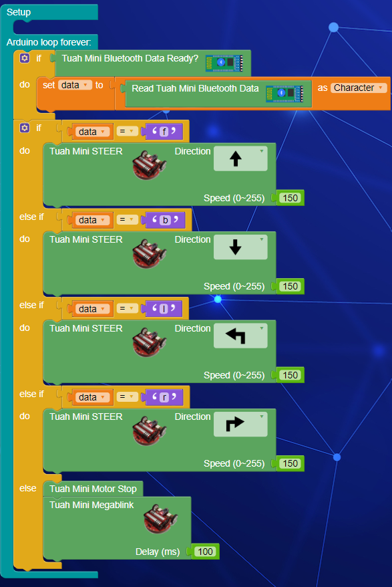Edit speed value 150 in right-turn STEER block
Image resolution: width=392 pixels, height=587 pixels.
coord(290,463)
